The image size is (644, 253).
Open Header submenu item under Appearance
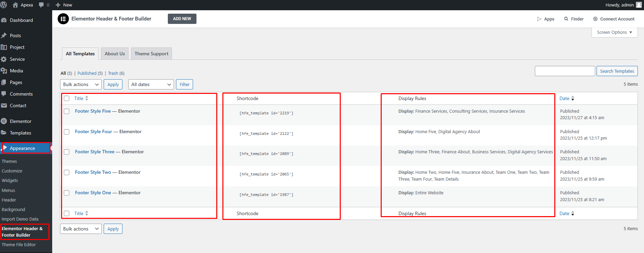tap(9, 200)
